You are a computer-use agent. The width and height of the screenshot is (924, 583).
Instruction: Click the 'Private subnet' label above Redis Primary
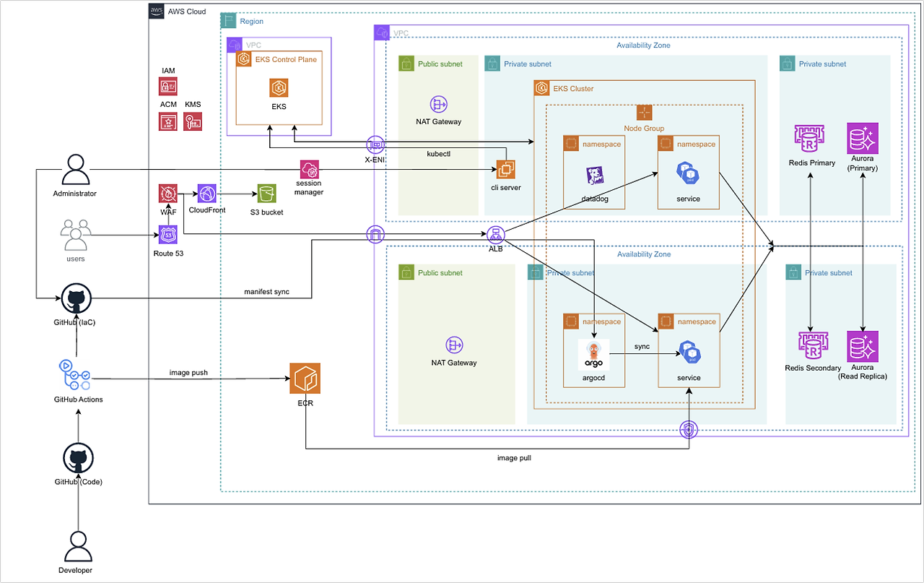click(x=822, y=64)
